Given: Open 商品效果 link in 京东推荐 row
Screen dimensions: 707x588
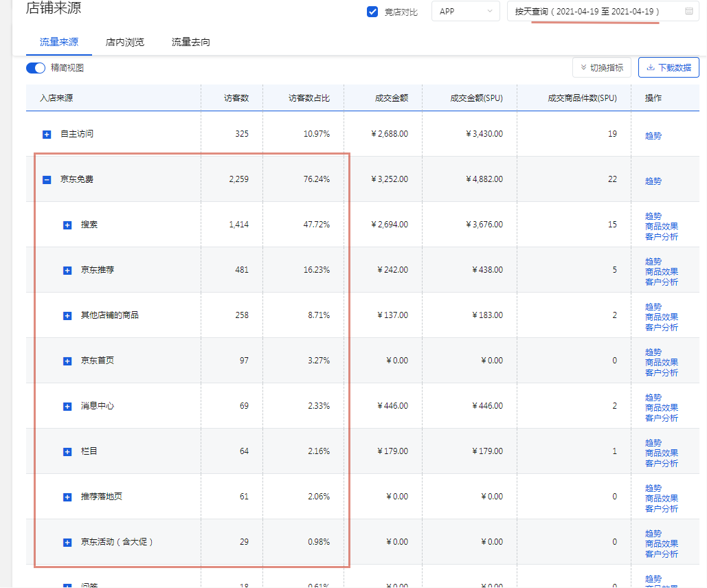Looking at the screenshot, I should pos(662,272).
